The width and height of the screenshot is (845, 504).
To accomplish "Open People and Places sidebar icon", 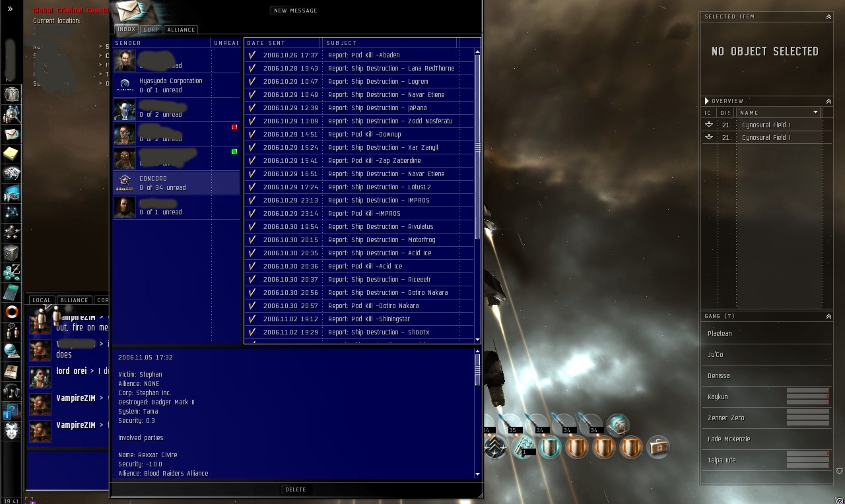I will (12, 114).
